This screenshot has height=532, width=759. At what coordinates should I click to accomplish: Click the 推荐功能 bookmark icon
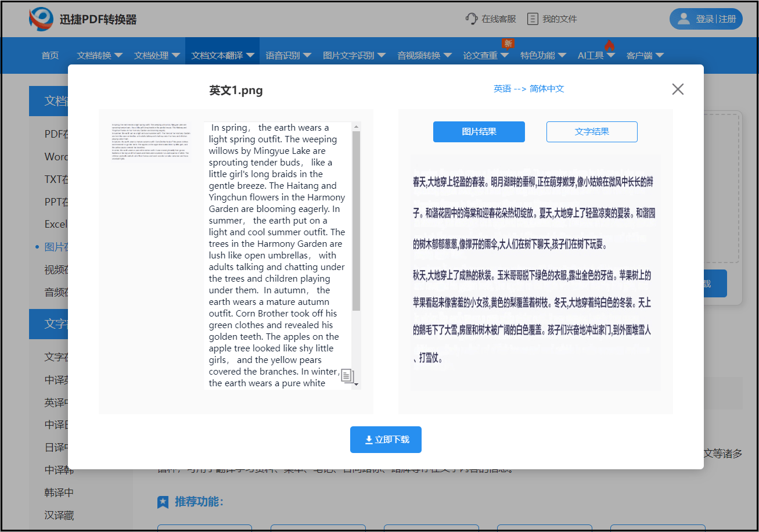(x=162, y=502)
